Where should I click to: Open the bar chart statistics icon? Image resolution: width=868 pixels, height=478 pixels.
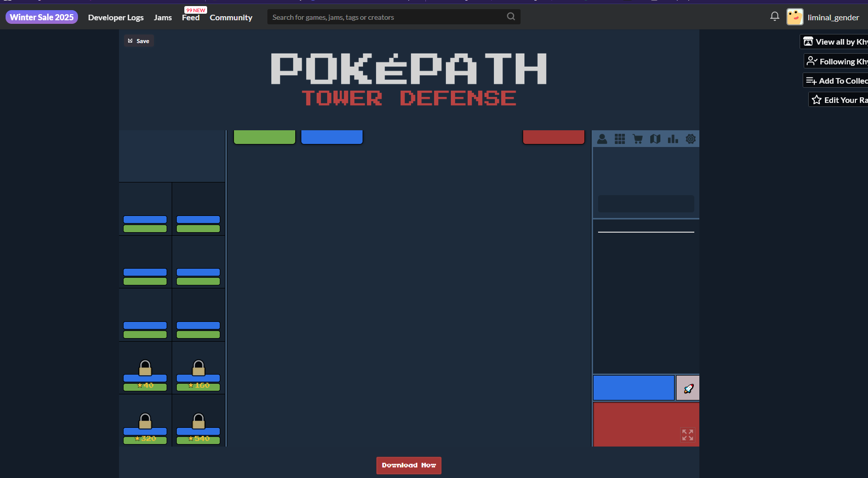point(673,139)
